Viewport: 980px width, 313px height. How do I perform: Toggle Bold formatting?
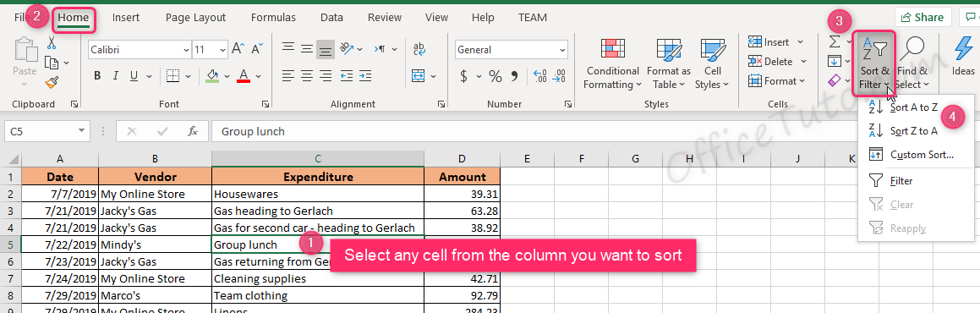click(97, 75)
